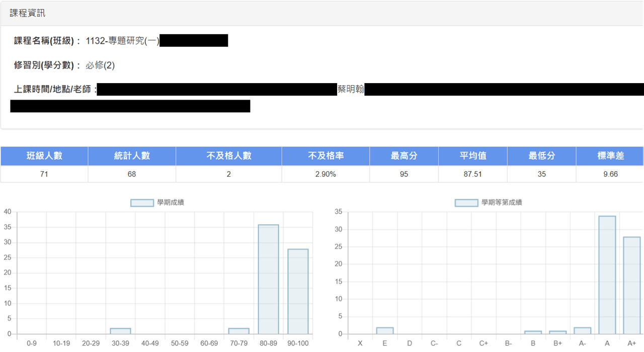Click the grade B+ bar
The width and height of the screenshot is (644, 352).
tap(558, 332)
